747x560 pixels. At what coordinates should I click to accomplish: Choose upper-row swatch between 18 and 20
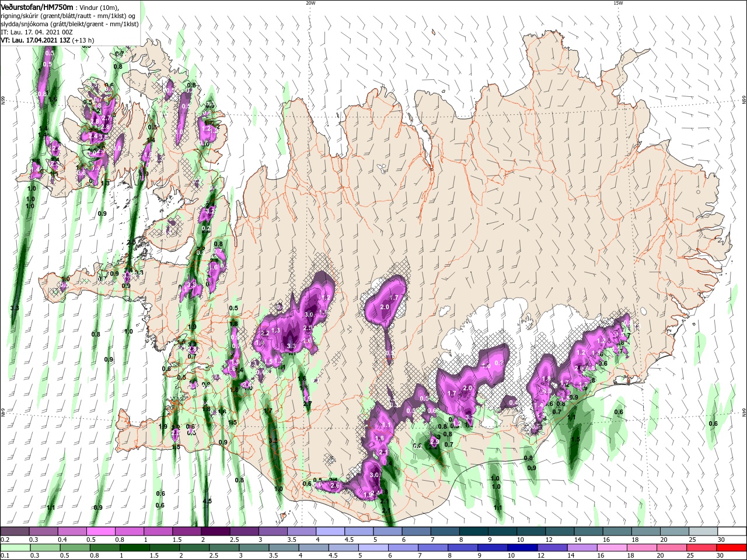click(646, 531)
